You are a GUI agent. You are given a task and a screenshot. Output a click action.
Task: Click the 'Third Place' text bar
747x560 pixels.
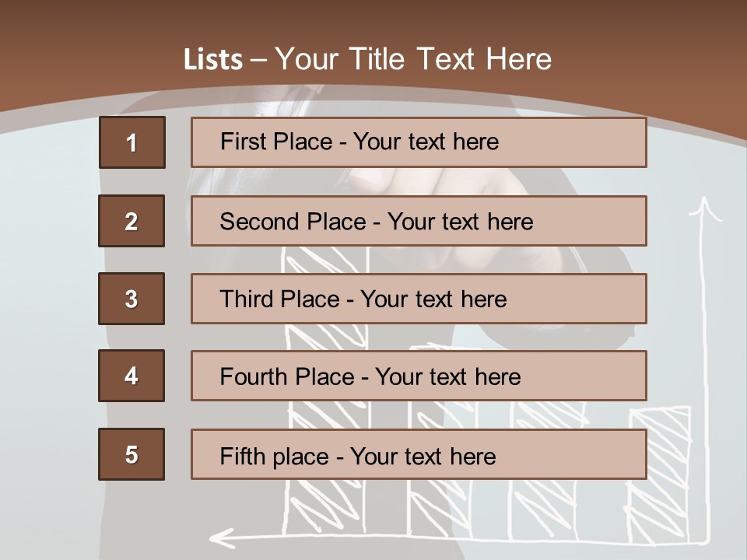coord(419,299)
